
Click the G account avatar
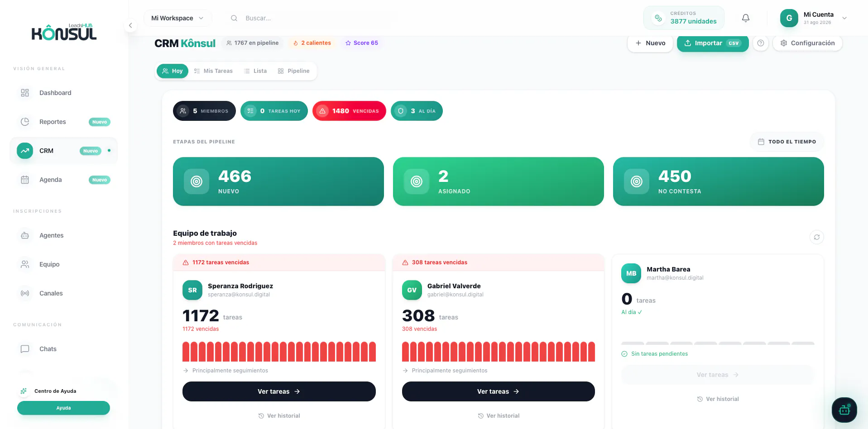789,18
